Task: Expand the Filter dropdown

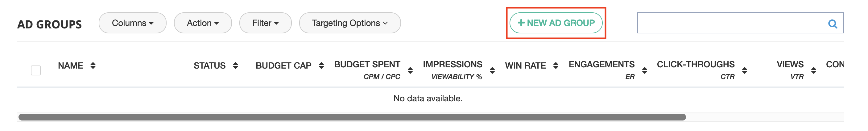Action: tap(265, 23)
